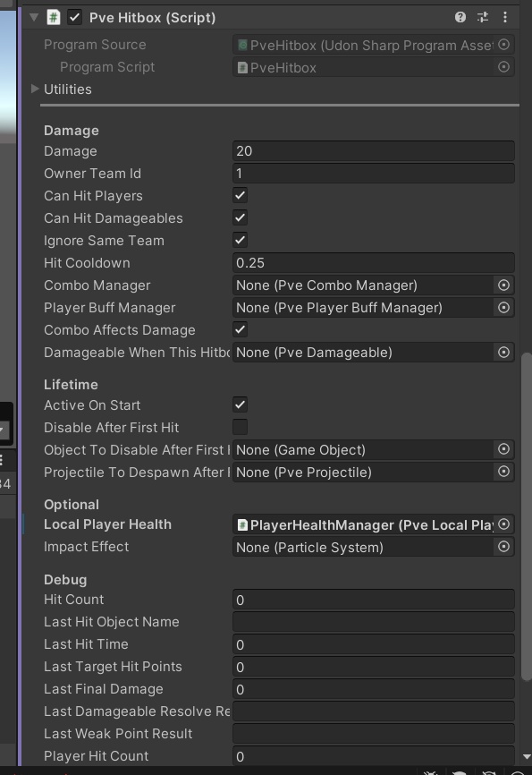The image size is (532, 775).
Task: Click the Last Damageable Resolve Result field
Action: tap(374, 711)
